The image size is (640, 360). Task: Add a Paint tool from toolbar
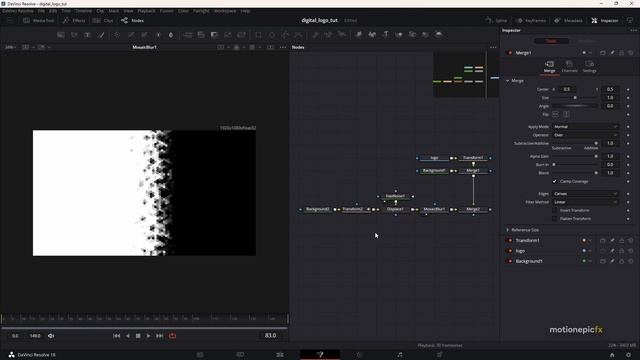coord(101,35)
